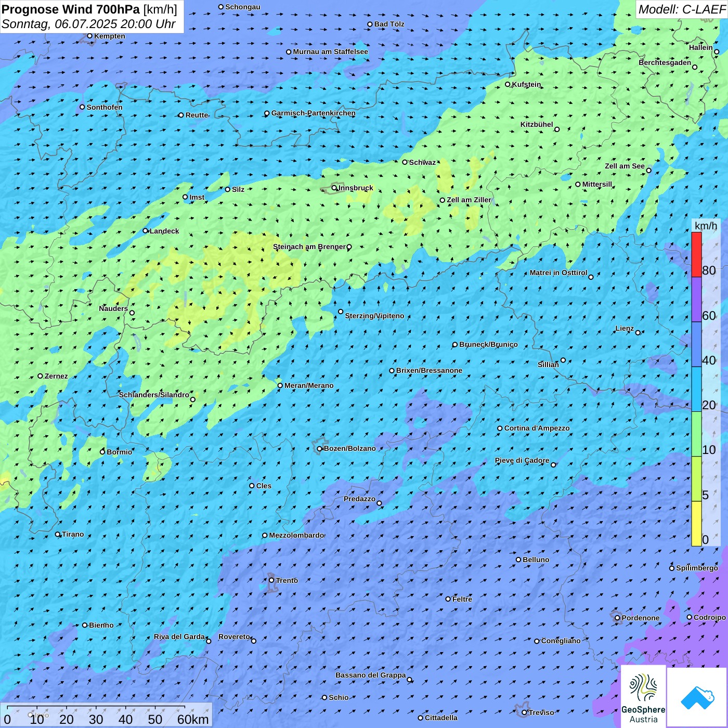The height and width of the screenshot is (728, 728).
Task: Click the Pordenone location marker
Action: (x=618, y=618)
